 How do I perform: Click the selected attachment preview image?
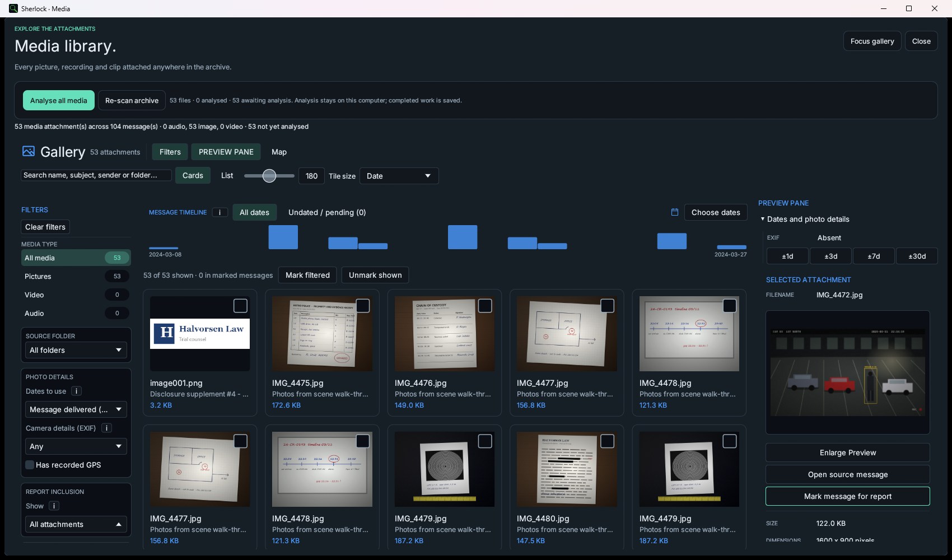click(x=848, y=372)
